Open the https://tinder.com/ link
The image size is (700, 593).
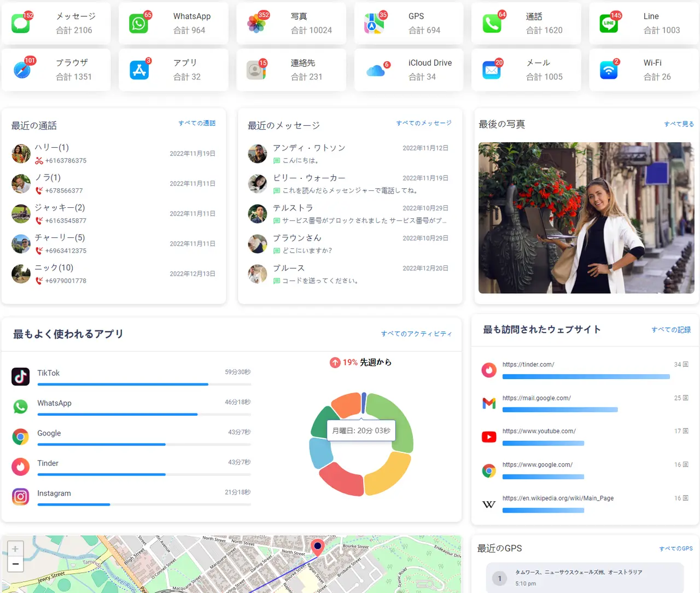(528, 364)
